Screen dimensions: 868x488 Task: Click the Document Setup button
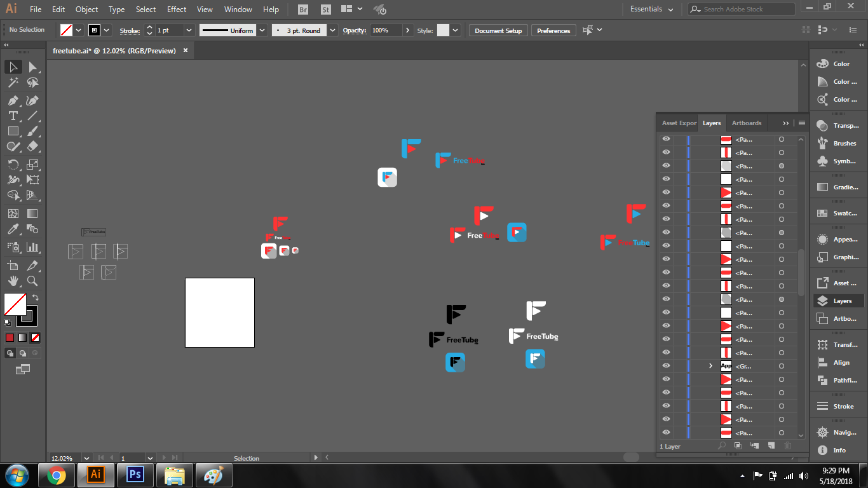498,30
